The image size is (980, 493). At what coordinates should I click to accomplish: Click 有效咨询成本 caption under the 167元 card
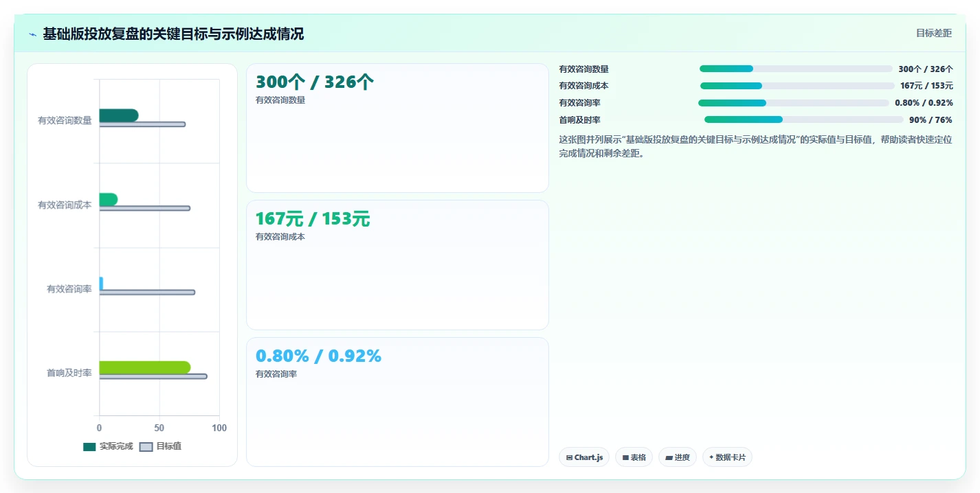[280, 237]
